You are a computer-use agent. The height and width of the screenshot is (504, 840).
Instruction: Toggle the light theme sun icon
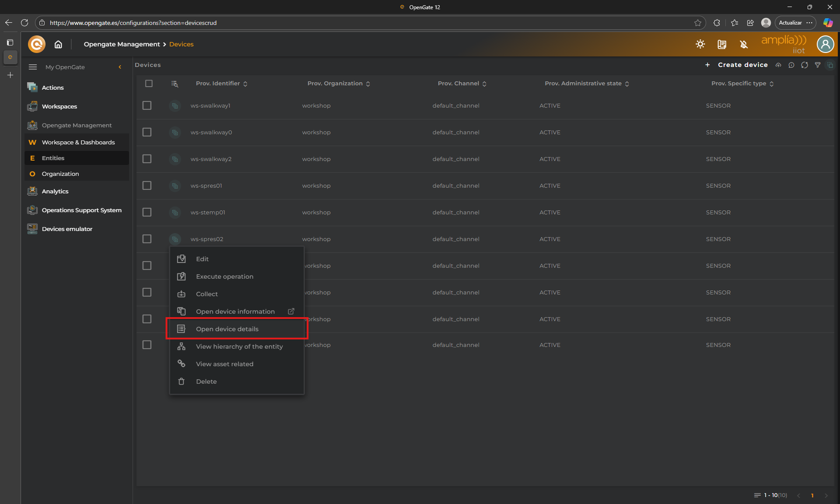coord(700,44)
